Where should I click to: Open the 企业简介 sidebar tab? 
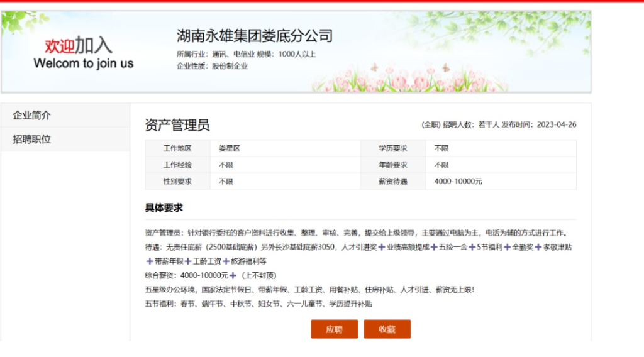click(x=65, y=115)
